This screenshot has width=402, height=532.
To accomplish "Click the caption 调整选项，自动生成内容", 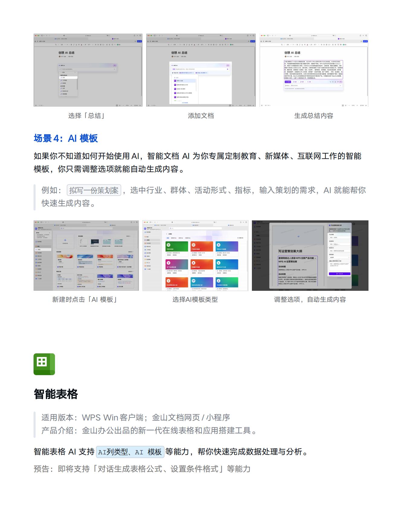I will pos(310,300).
